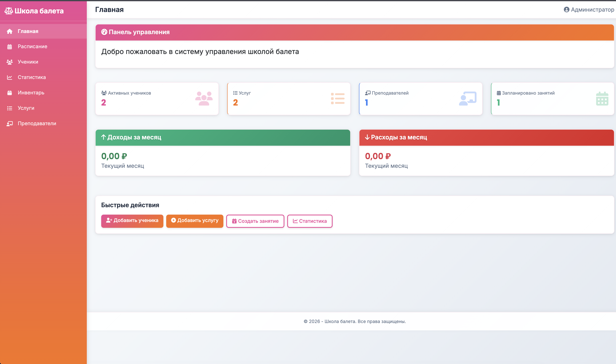Click the home icon next to Главная

(x=10, y=31)
